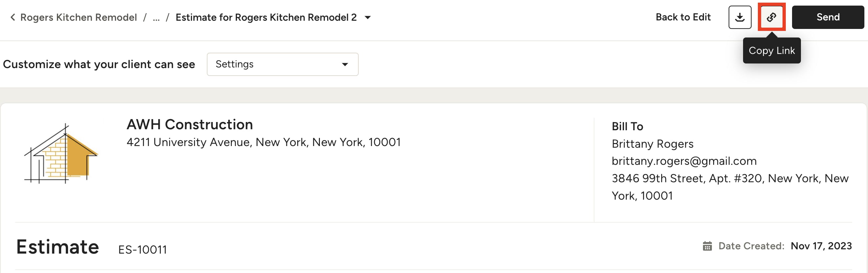Screen dimensions: 868x273
Task: Click the Nov 17, 2023 date value
Action: [821, 246]
